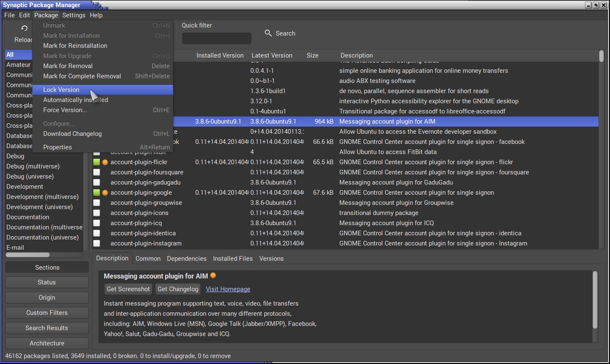
Task: Click the horizontal scrollbar under the sections list
Action: (x=28, y=255)
